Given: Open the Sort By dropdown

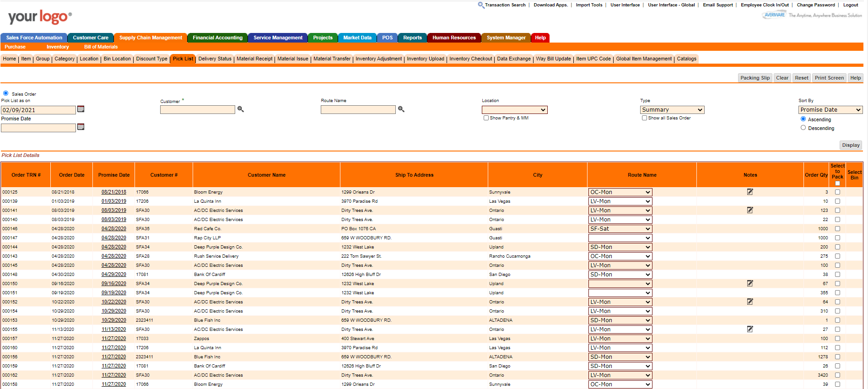Looking at the screenshot, I should tap(830, 110).
